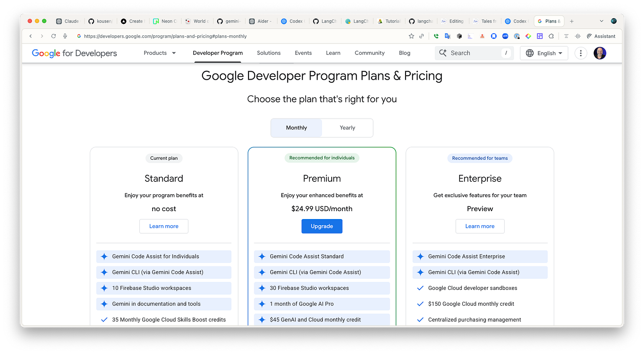The height and width of the screenshot is (354, 644).
Task: Click Gemini Code Assist Enterprise feature
Action: (x=480, y=257)
